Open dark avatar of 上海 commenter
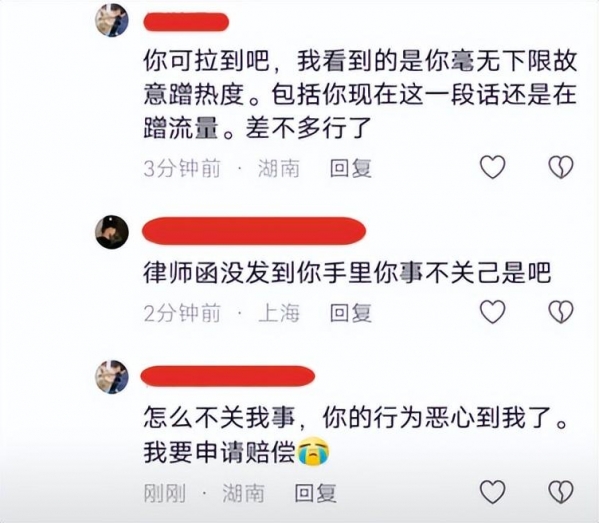Viewport: 600px width, 523px height. 112,232
